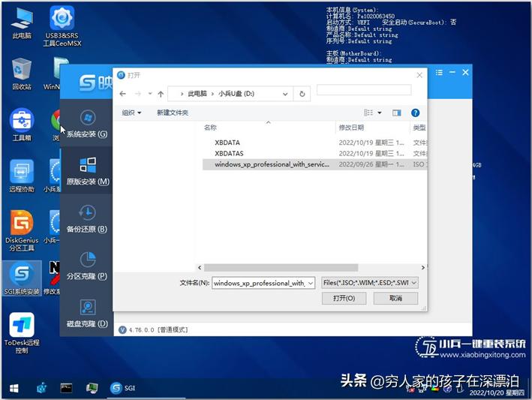532x400 pixels.
Task: Click 小兵U盘 (D:) in address path
Action: pyautogui.click(x=236, y=94)
